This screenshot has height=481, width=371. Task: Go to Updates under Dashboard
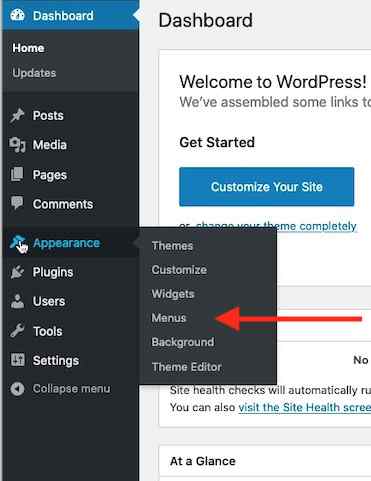(34, 73)
